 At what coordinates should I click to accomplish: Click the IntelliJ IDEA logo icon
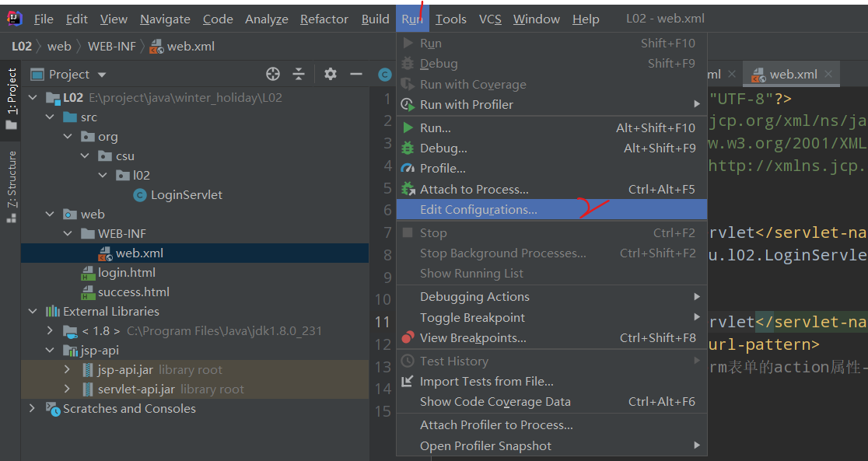(x=15, y=18)
